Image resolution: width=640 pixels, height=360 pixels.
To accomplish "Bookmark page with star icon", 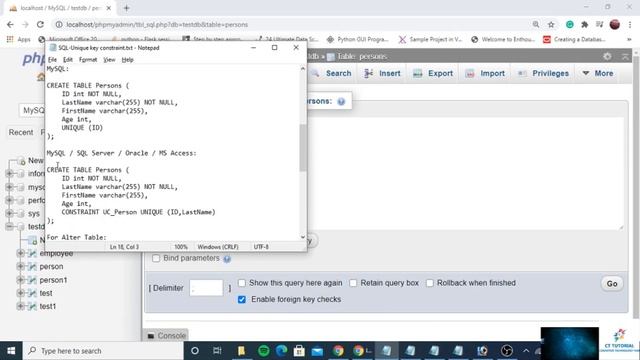I will coord(551,25).
